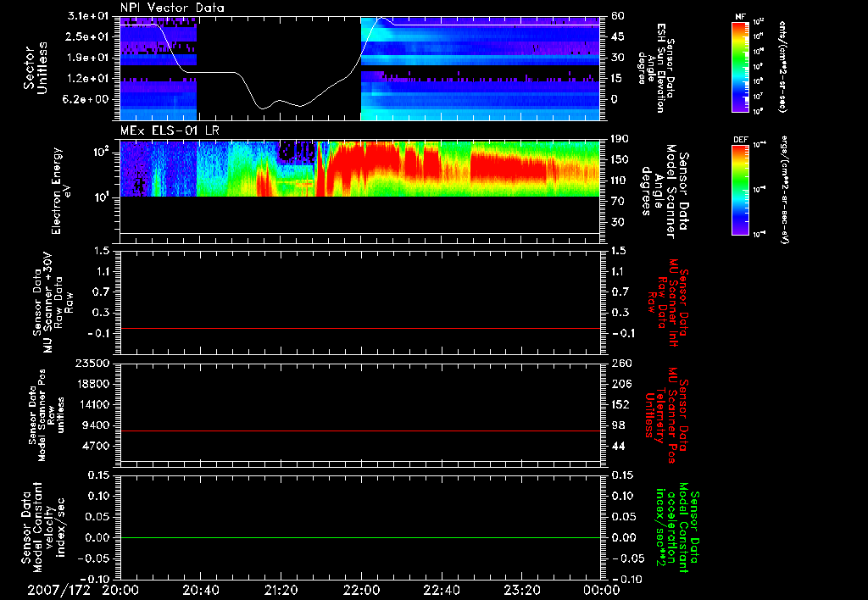
Task: Click the red line in the +30V panel
Action: click(359, 328)
